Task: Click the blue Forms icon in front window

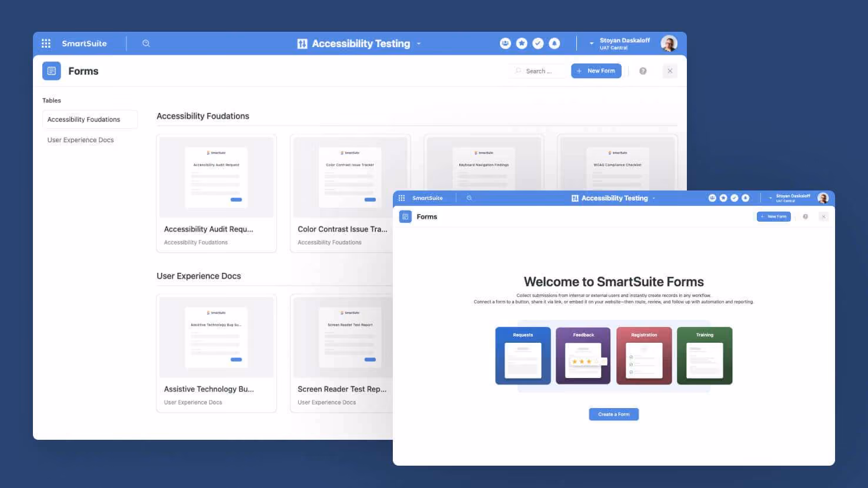Action: [405, 216]
